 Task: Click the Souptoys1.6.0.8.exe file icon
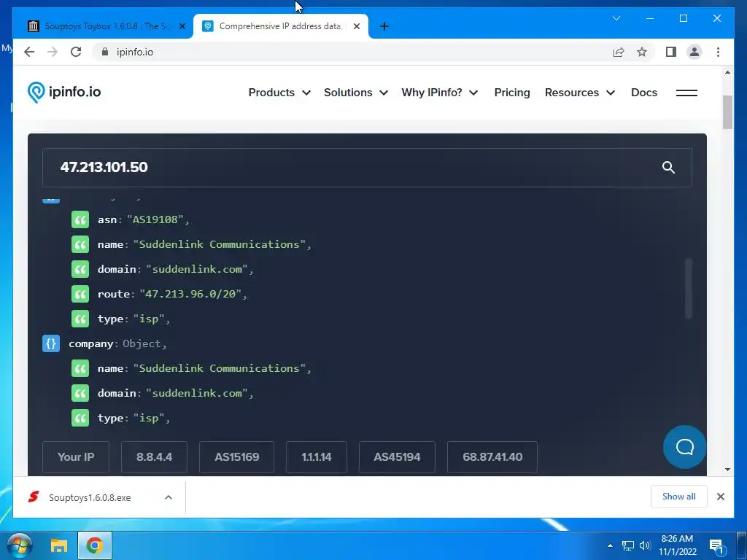34,497
